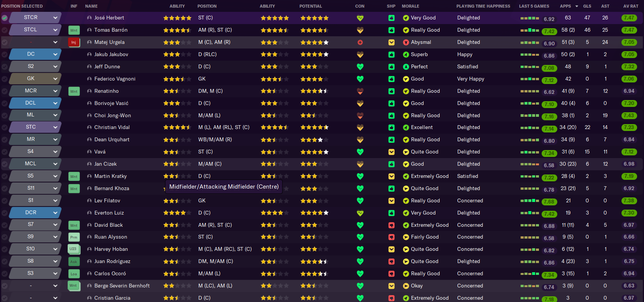Click the Abysmal morale icon for Matej Urgela
The height and width of the screenshot is (302, 644).
click(406, 42)
